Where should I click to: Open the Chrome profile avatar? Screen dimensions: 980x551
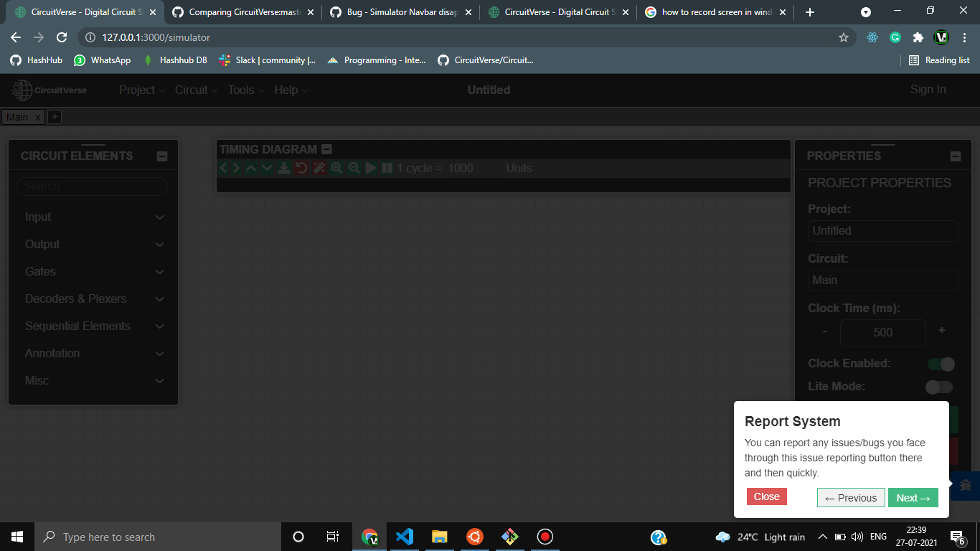[941, 37]
